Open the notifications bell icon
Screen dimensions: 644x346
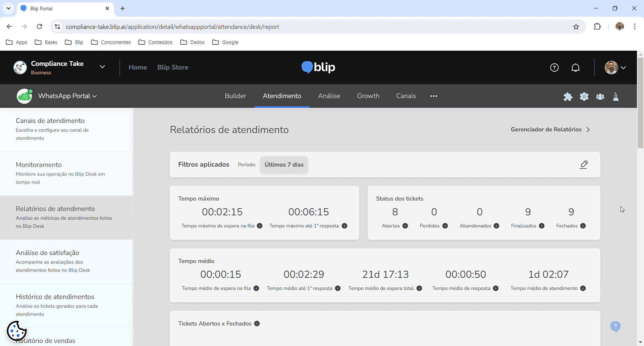576,67
